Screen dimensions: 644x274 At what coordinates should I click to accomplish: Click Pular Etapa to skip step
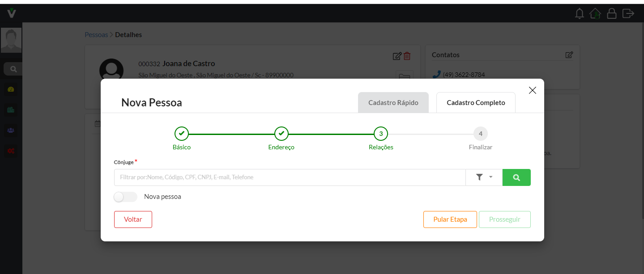450,219
